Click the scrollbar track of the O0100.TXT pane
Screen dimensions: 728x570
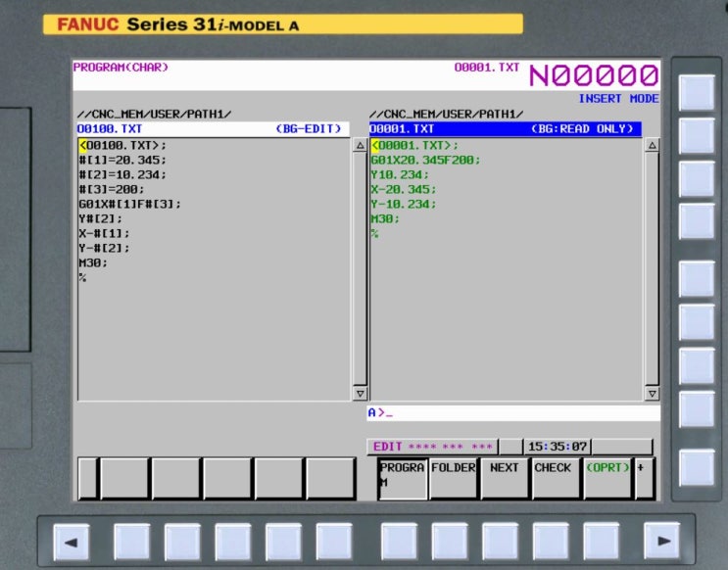360,269
